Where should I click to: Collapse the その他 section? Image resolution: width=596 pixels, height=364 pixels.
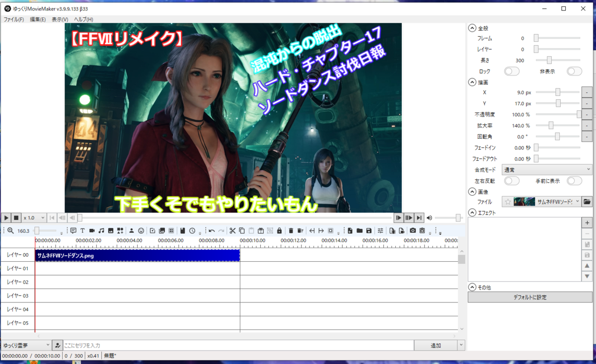pos(472,287)
